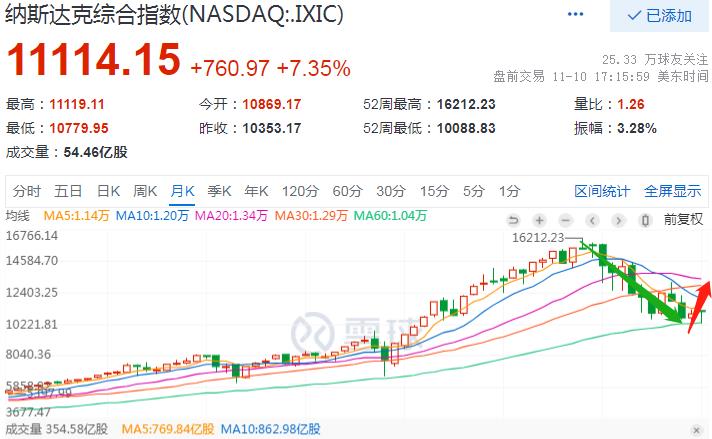Viewport: 712px width, 439px height.
Task: Open the 全屏显示 fullscreen link
Action: point(672,191)
